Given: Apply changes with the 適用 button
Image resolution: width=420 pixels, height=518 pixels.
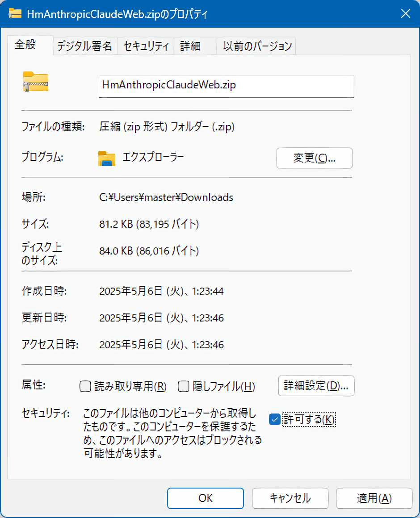Looking at the screenshot, I should 374,498.
